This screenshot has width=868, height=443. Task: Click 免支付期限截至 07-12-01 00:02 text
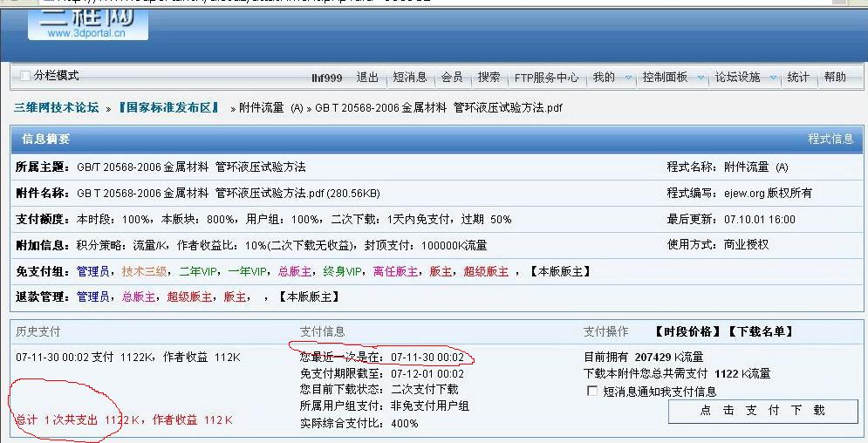coord(382,373)
